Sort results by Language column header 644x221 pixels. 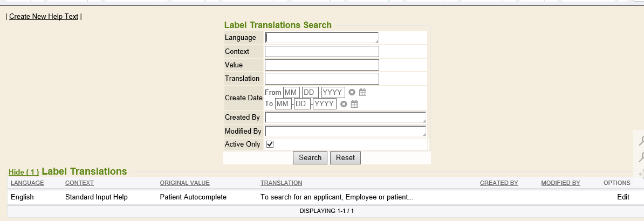pos(27,183)
